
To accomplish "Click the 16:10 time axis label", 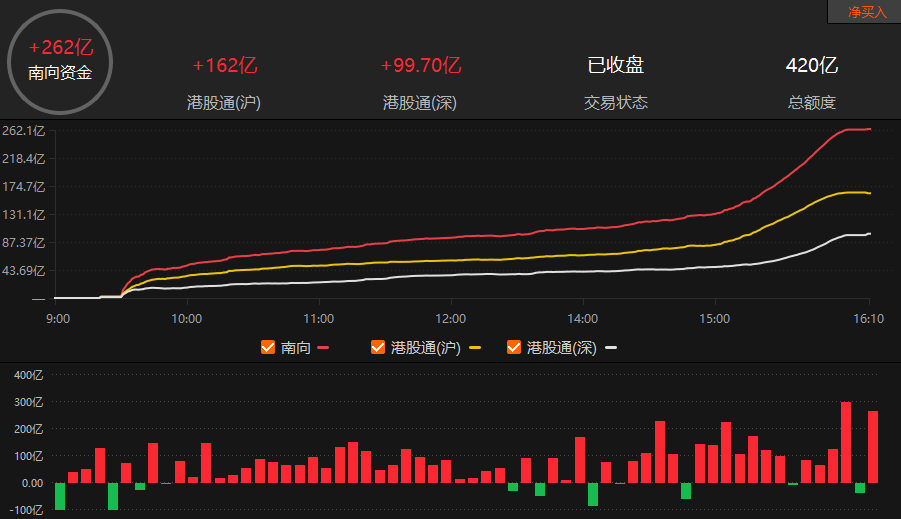I will [x=868, y=319].
